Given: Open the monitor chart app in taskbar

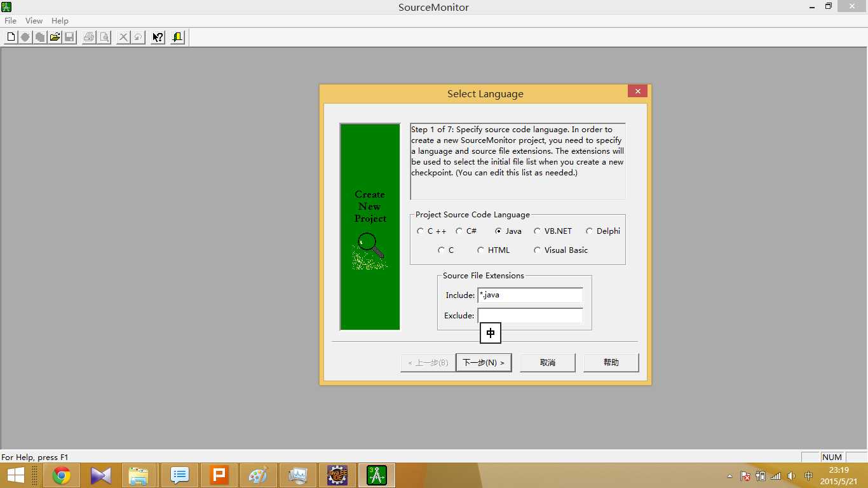Looking at the screenshot, I should pyautogui.click(x=298, y=475).
